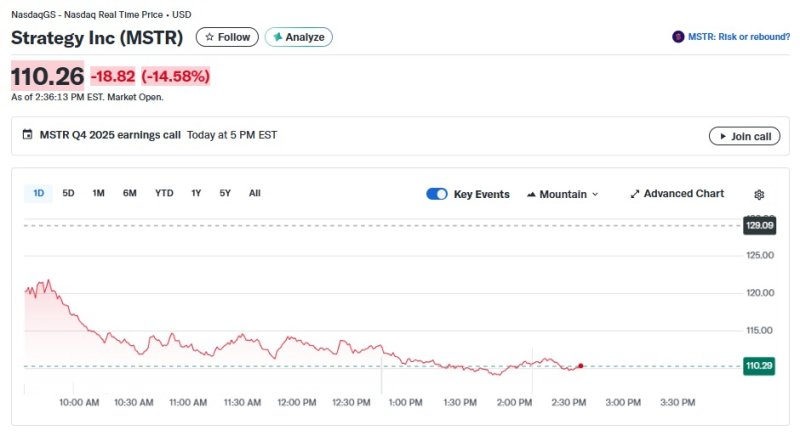Join the Q4 2025 earnings call

point(744,136)
